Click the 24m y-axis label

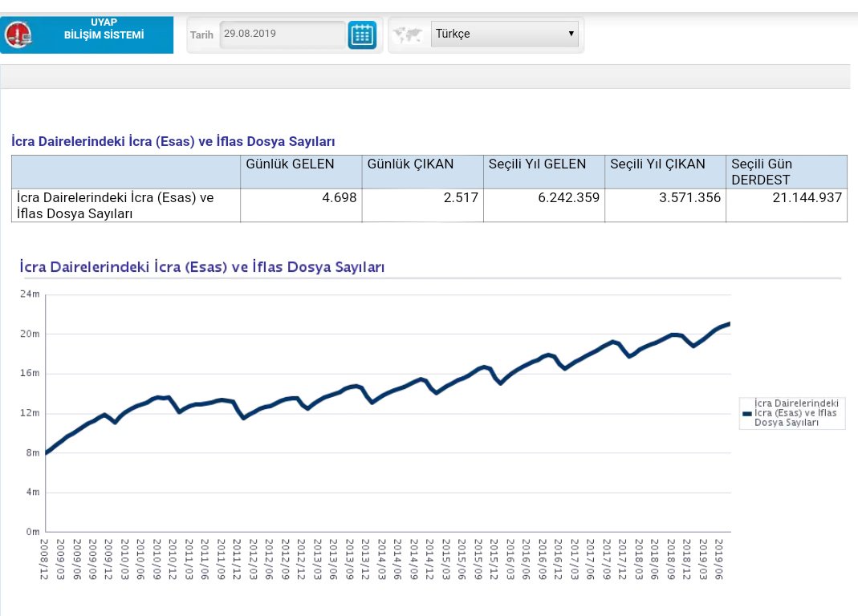pos(30,294)
